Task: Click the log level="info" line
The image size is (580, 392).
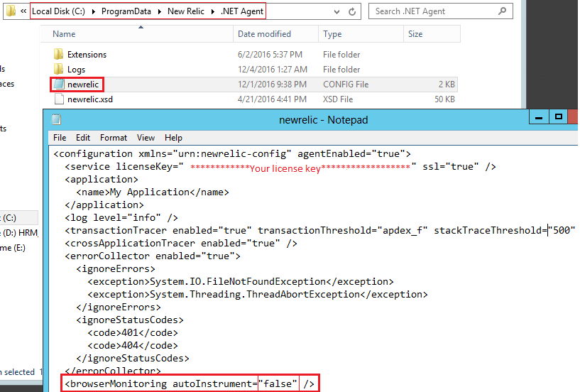Action: pyautogui.click(x=121, y=217)
